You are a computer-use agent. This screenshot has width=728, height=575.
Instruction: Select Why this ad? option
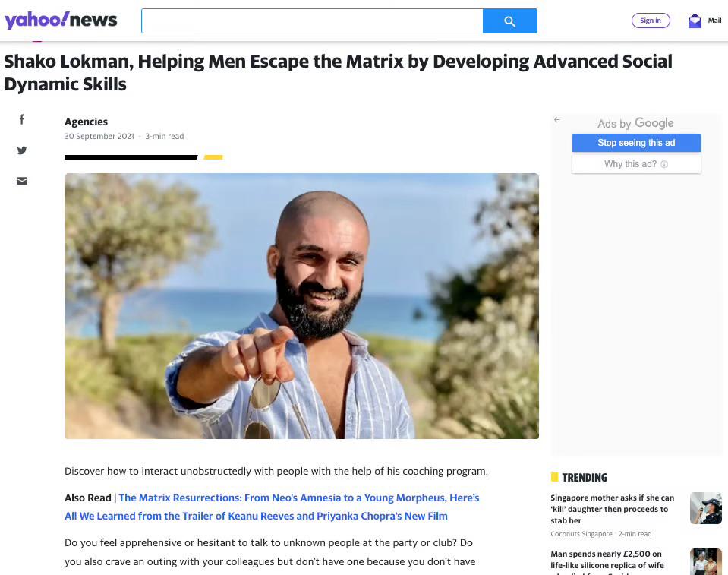(x=636, y=164)
